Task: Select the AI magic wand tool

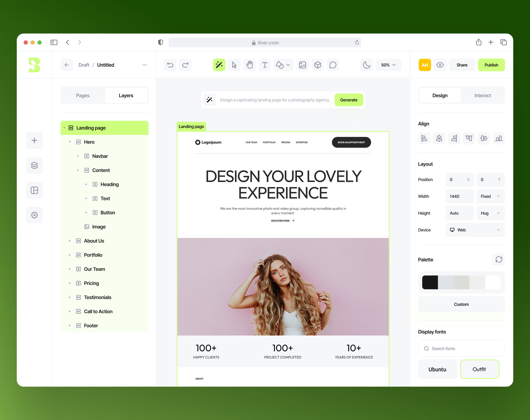Action: [x=219, y=65]
